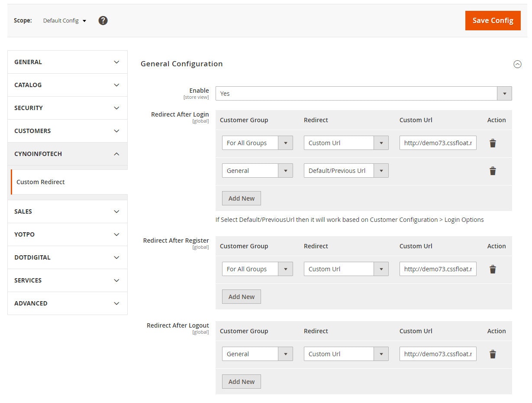532x403 pixels.
Task: Collapse the CYNOINFOTECH section
Action: [x=67, y=153]
